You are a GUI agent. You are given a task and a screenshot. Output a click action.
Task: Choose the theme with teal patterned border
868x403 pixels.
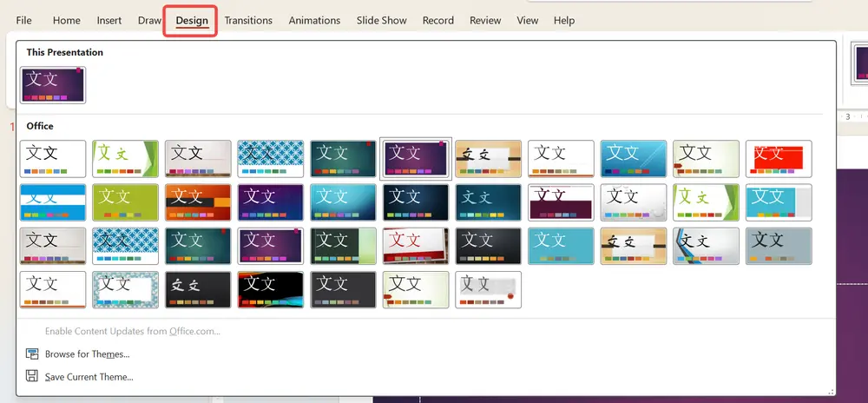[125, 289]
